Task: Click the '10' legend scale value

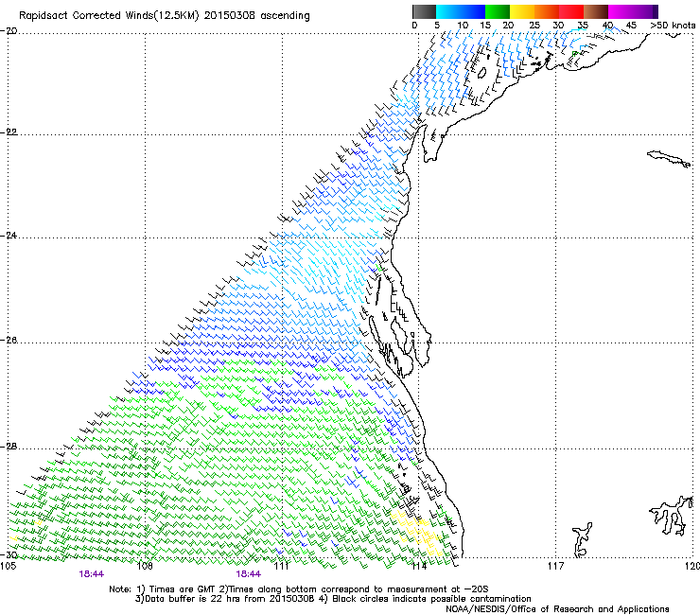Action: pos(462,26)
